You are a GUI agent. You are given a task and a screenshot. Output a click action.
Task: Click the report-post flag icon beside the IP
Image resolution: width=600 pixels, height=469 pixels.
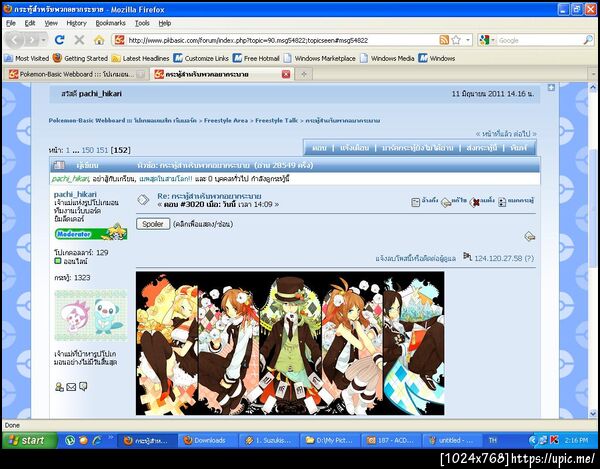(467, 256)
